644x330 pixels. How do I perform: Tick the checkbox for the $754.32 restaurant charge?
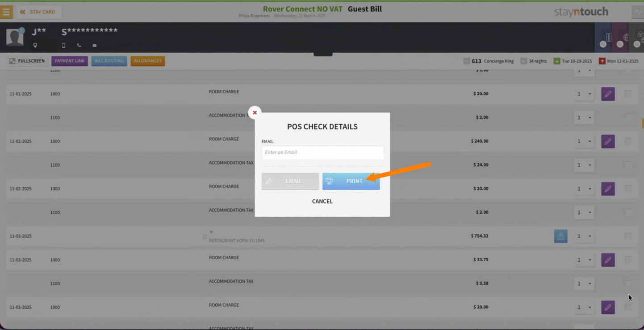click(628, 236)
